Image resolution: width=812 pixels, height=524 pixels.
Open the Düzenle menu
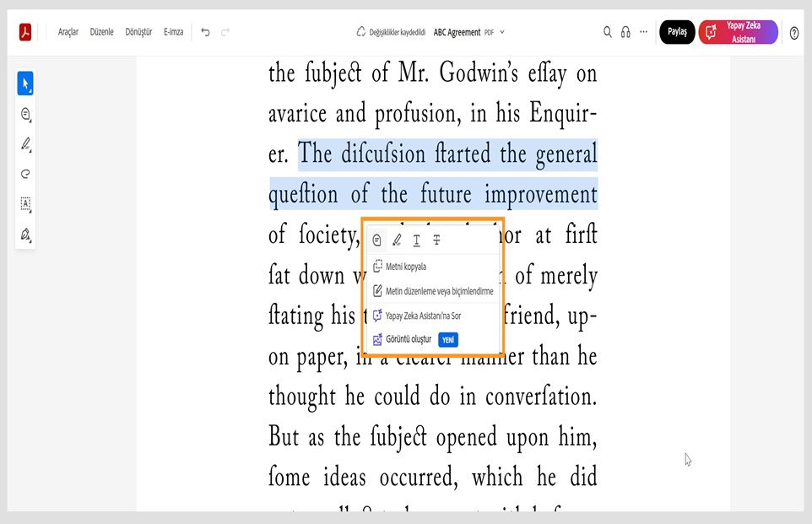(x=101, y=32)
